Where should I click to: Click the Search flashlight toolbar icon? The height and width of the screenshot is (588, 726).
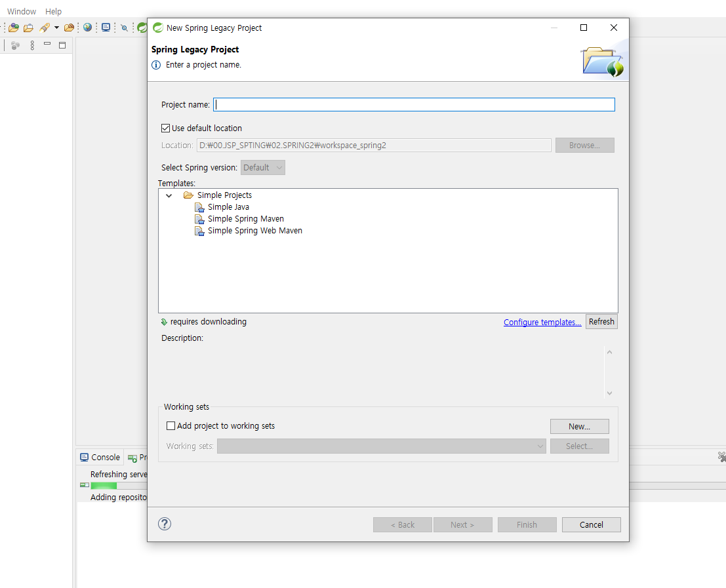[x=45, y=28]
